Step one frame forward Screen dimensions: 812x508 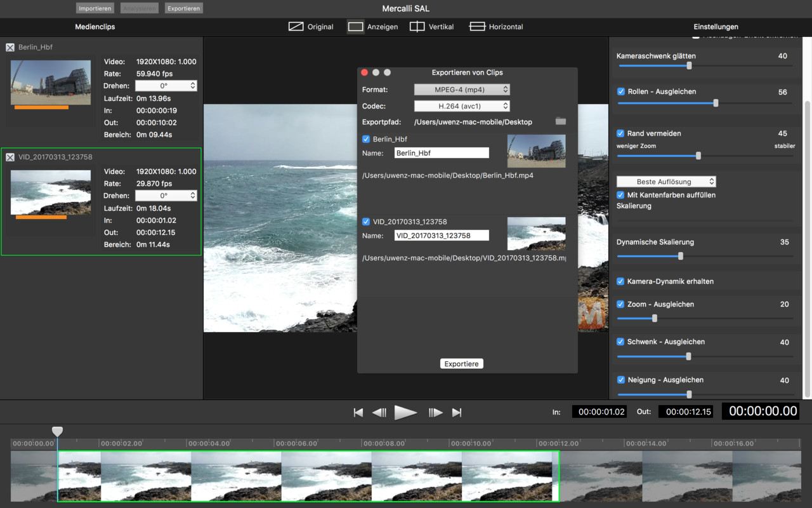[435, 413]
